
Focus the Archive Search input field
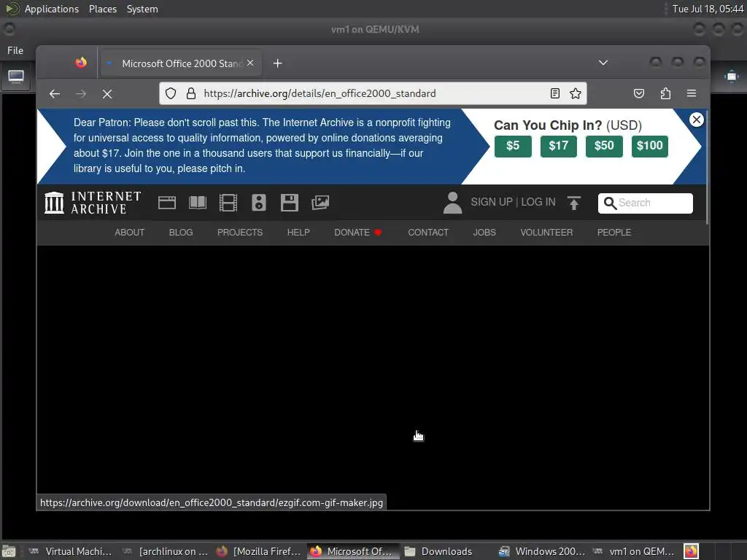[646, 203]
